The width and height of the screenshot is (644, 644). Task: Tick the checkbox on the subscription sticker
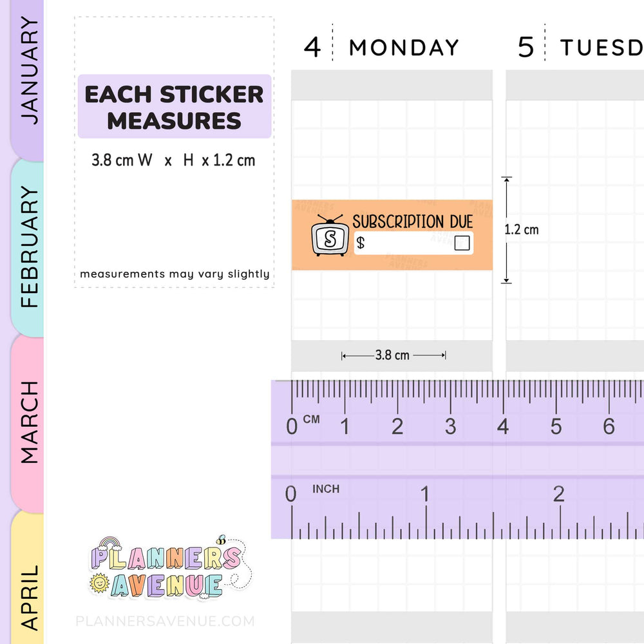[x=462, y=243]
